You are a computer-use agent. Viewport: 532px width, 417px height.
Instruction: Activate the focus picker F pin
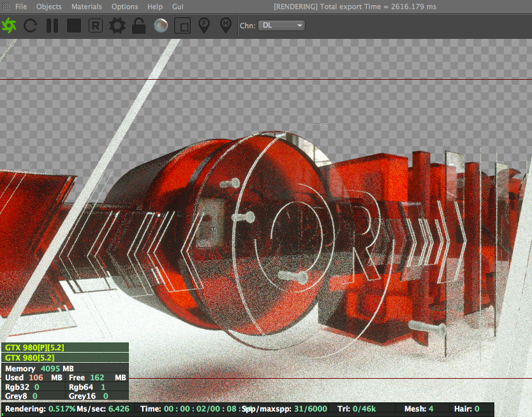tap(204, 26)
